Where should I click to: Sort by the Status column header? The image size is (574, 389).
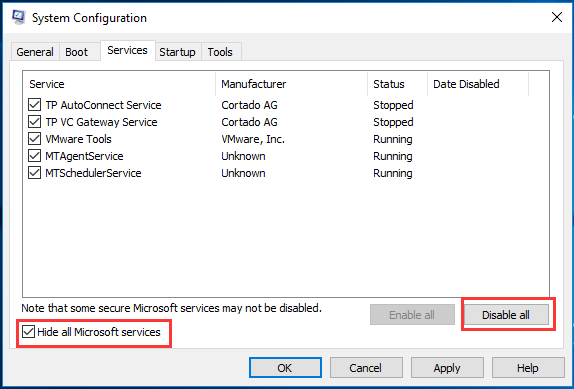[x=398, y=84]
